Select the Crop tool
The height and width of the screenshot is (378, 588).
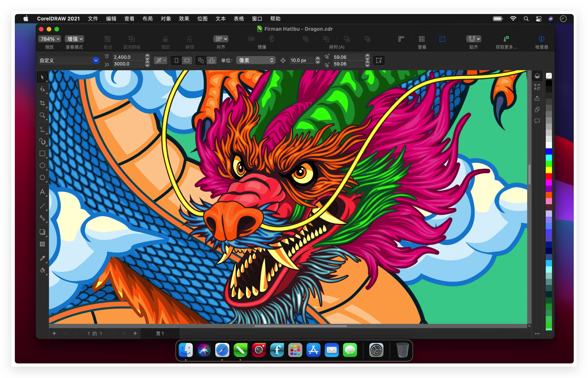pyautogui.click(x=42, y=103)
